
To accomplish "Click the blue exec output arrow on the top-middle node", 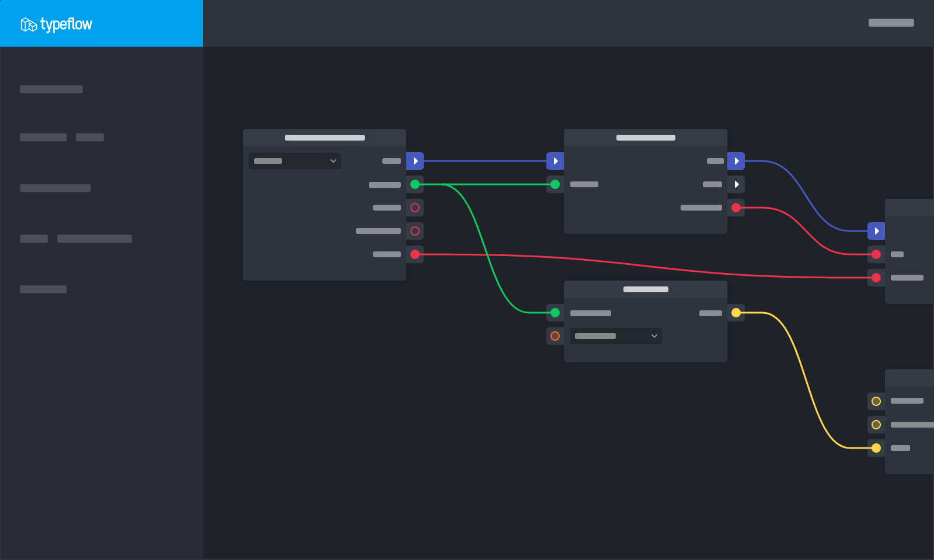I will click(x=736, y=161).
